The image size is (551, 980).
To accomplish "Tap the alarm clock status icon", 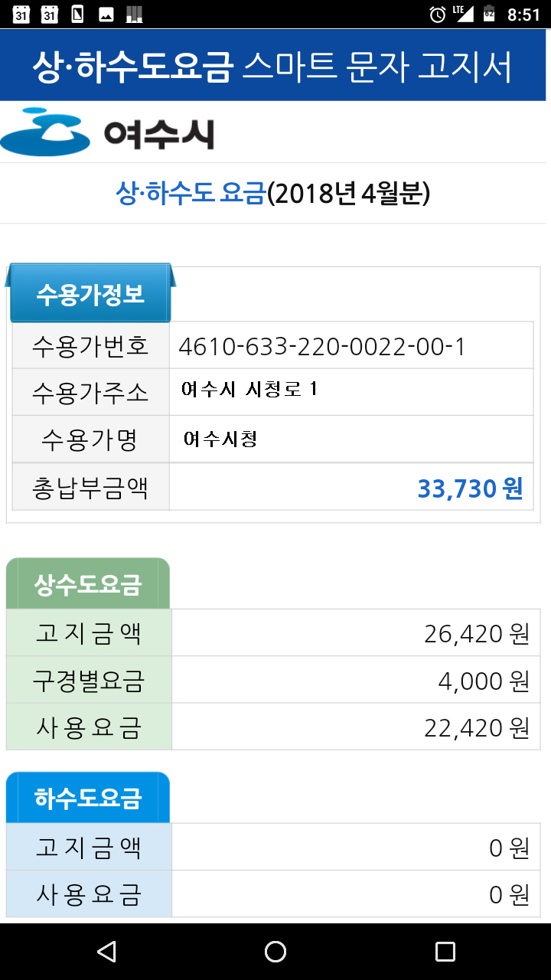I will tap(438, 15).
